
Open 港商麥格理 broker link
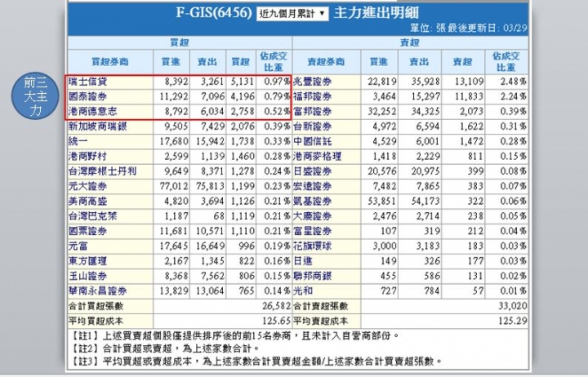(x=317, y=157)
